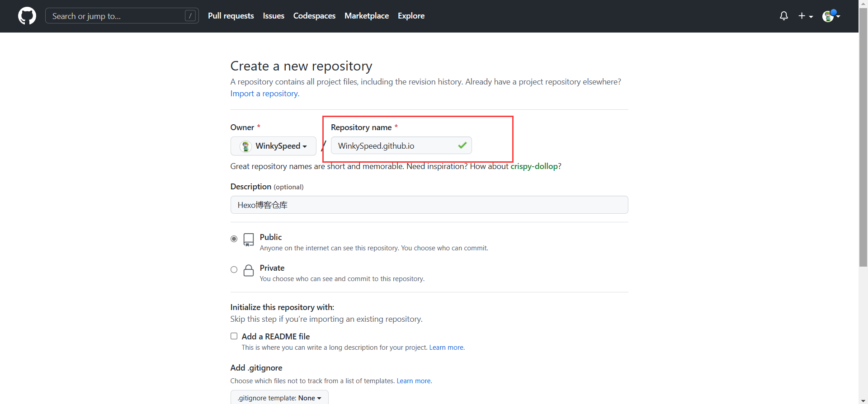Click the green checkmark in repository name
The height and width of the screenshot is (404, 868).
462,146
